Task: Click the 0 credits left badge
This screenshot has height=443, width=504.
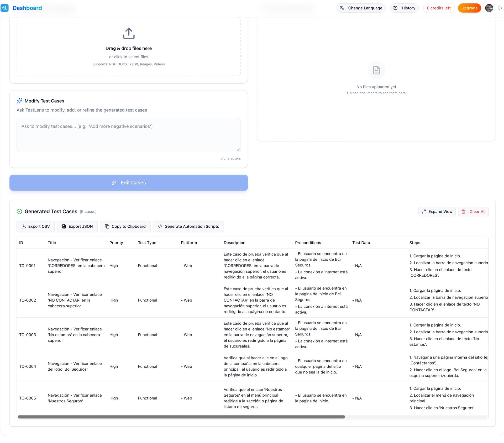Action: [x=438, y=8]
